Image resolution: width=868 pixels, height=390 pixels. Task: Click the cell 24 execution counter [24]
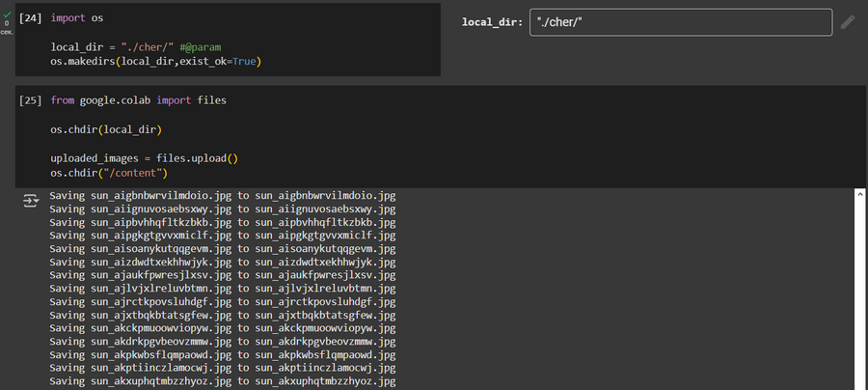(x=31, y=18)
